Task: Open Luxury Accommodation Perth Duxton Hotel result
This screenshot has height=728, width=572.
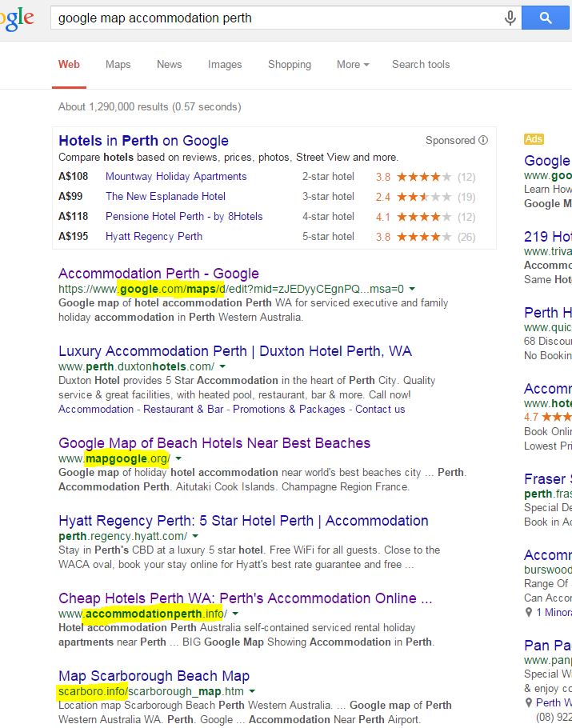Action: pos(235,351)
